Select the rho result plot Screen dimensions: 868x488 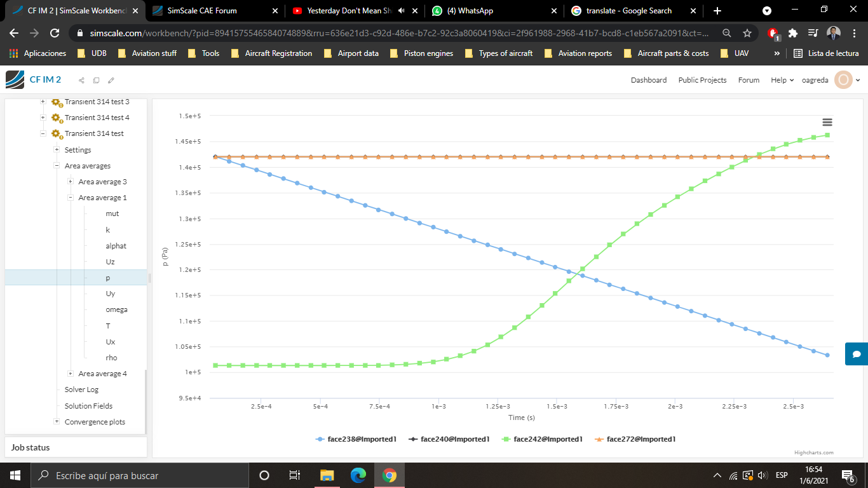pyautogui.click(x=111, y=358)
